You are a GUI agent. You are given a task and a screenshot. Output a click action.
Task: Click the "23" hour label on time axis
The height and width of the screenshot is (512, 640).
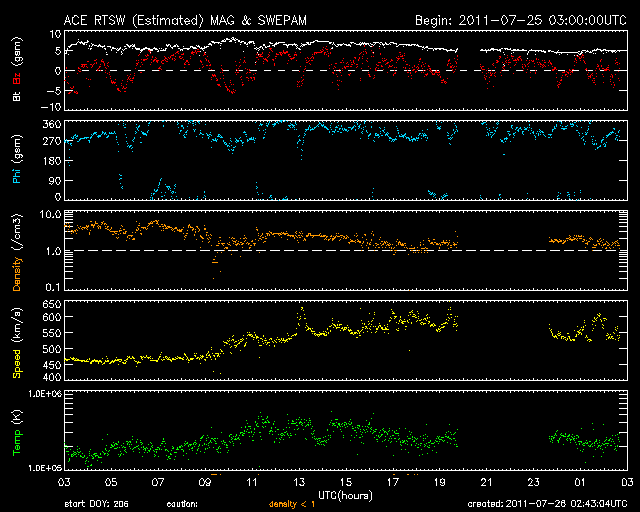[533, 482]
